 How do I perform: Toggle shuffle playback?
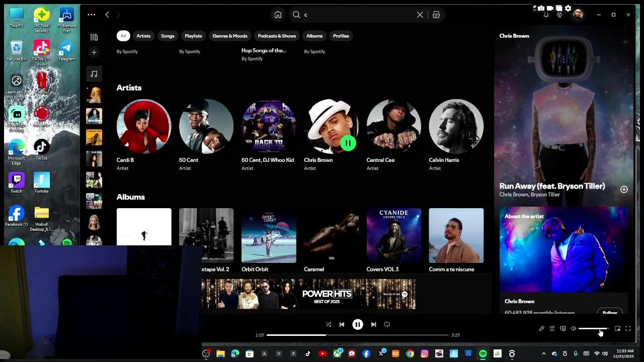[329, 325]
